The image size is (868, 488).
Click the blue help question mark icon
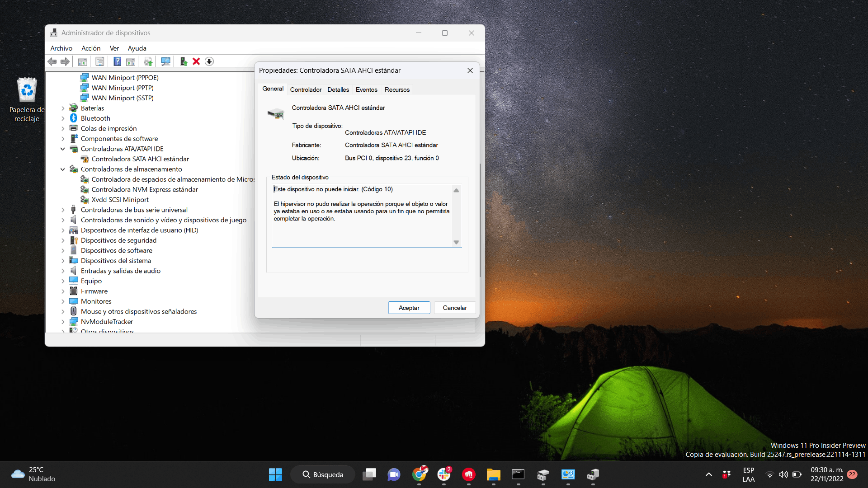(x=117, y=61)
